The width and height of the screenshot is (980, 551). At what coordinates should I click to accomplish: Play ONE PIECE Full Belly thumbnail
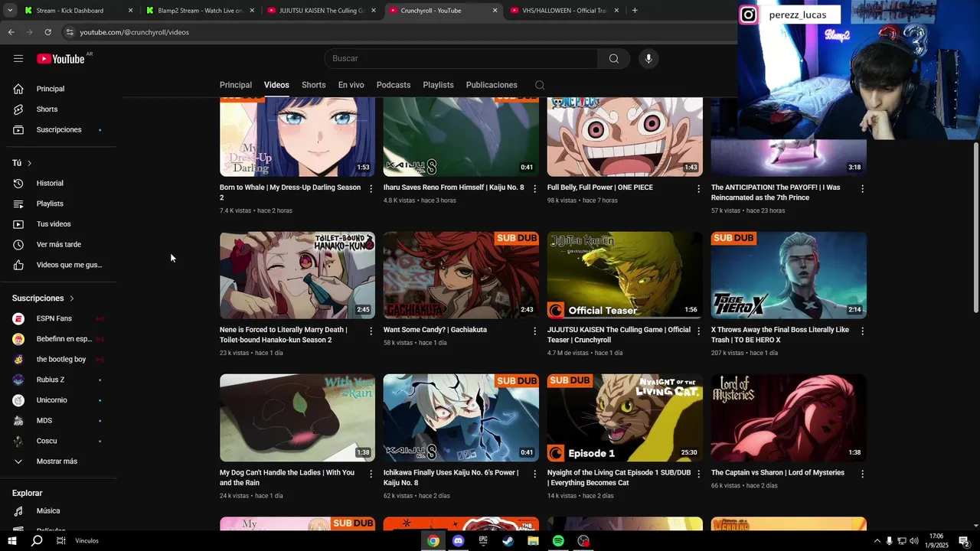[625, 137]
